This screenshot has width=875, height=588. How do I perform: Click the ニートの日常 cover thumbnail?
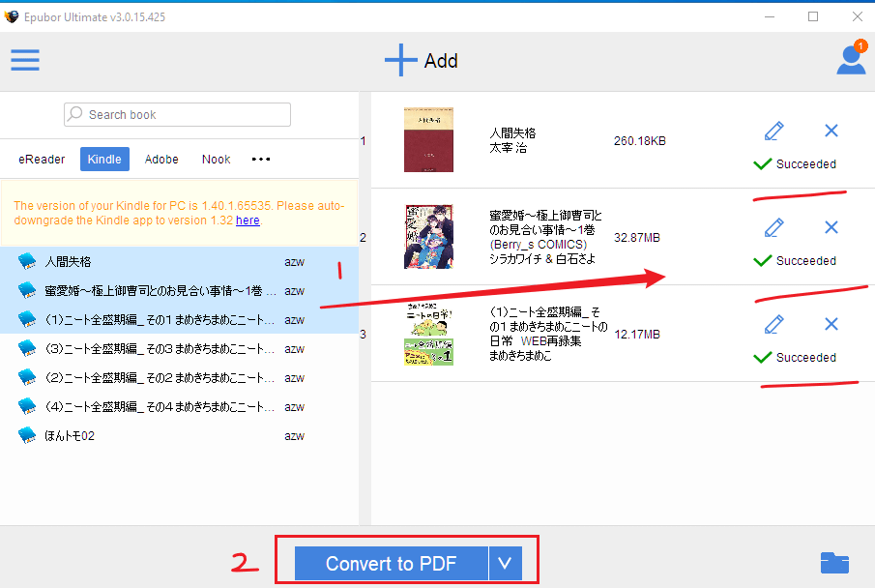tap(428, 334)
